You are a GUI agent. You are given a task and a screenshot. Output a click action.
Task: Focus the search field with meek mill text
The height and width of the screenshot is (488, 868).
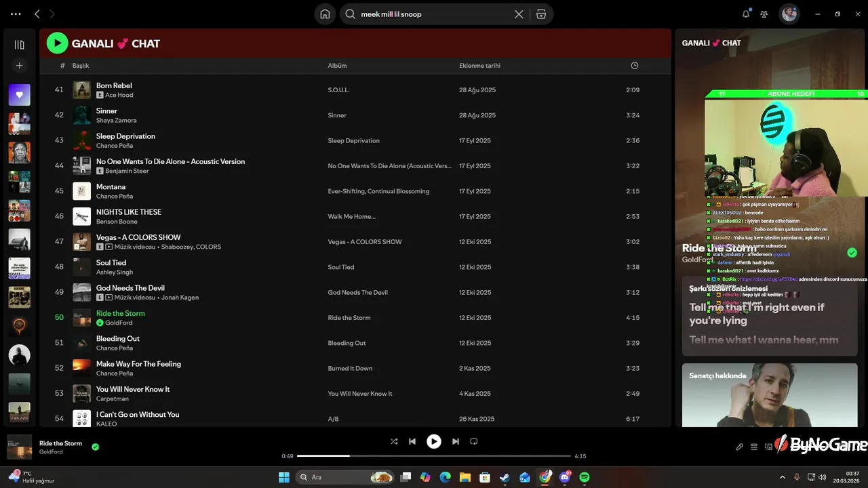tap(434, 14)
